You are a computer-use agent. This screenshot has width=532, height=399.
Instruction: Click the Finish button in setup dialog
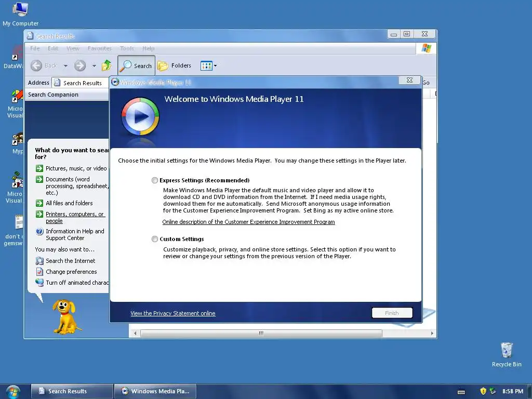pos(392,313)
